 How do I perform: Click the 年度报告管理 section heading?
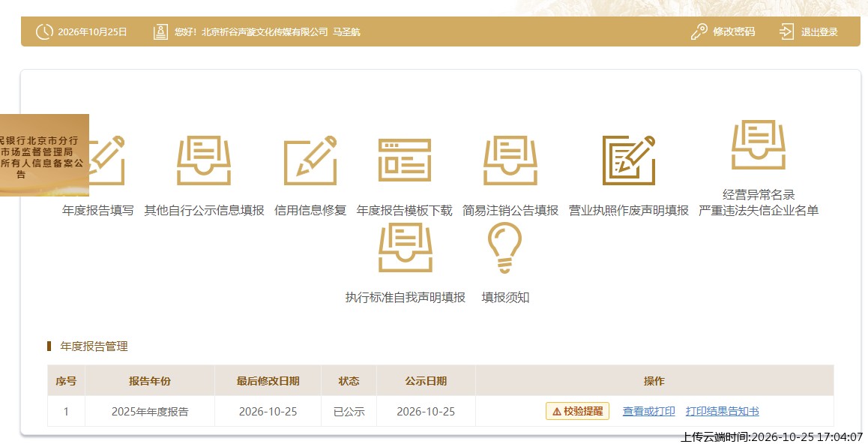coord(94,346)
